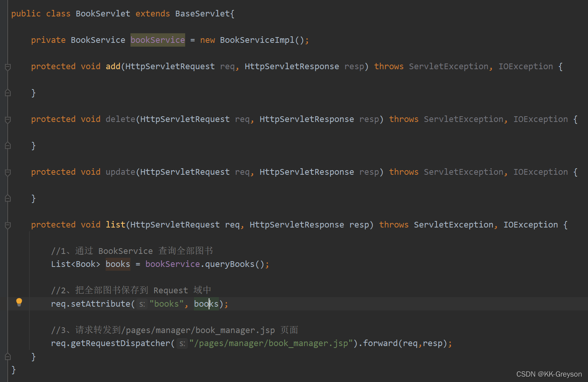The height and width of the screenshot is (382, 588).
Task: Click the comment about saving to Request scope
Action: tap(131, 290)
